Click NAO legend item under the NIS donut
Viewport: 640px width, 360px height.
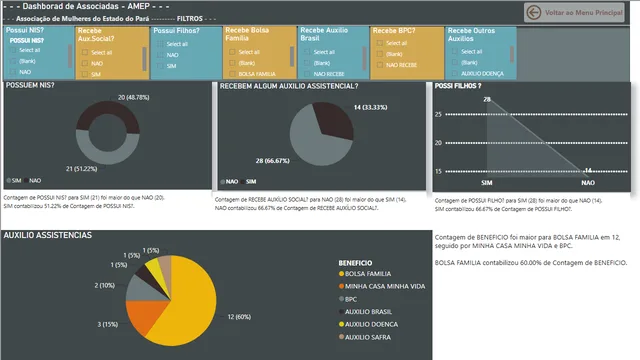pyautogui.click(x=33, y=180)
